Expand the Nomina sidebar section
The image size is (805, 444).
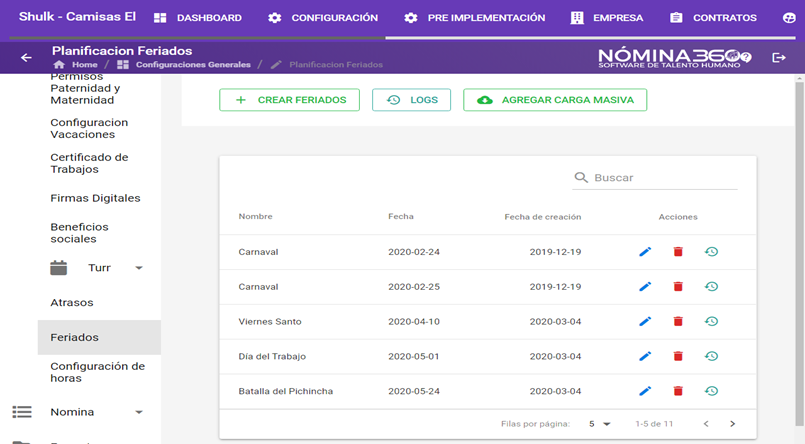[x=139, y=412]
